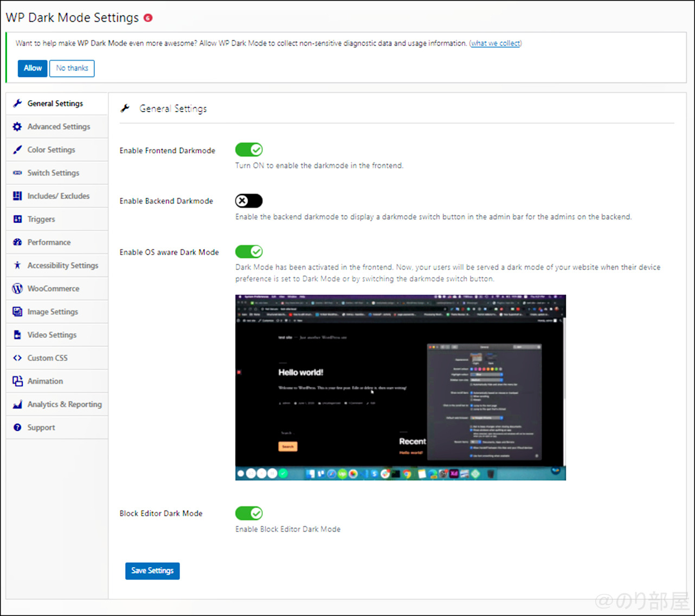This screenshot has height=616, width=695.
Task: Open Image Settings tab
Action: coord(57,312)
